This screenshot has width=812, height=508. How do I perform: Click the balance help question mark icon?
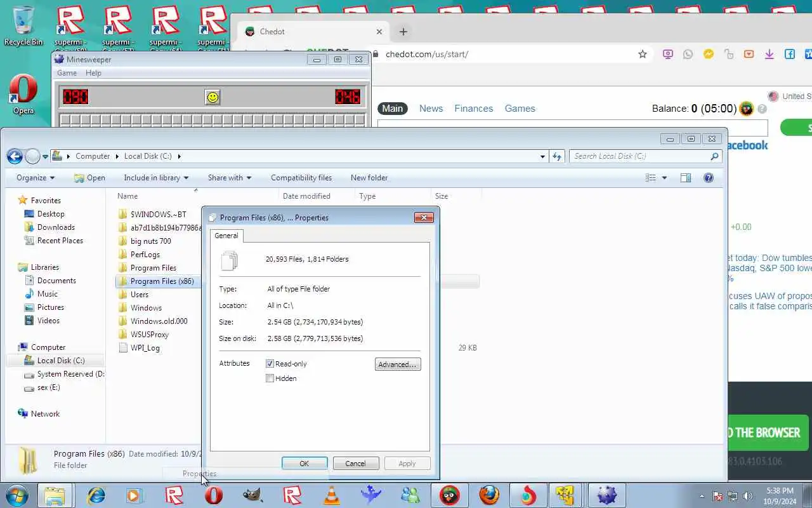[762, 109]
